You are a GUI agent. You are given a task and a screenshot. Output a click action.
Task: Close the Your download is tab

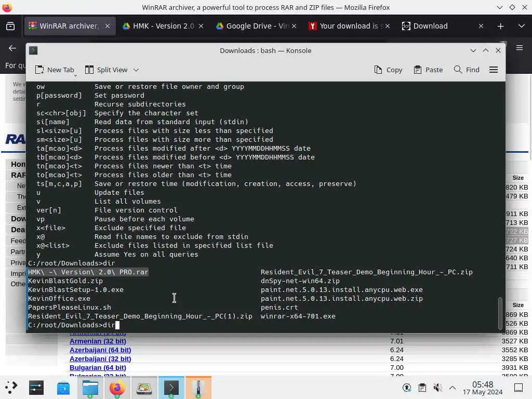pyautogui.click(x=388, y=26)
